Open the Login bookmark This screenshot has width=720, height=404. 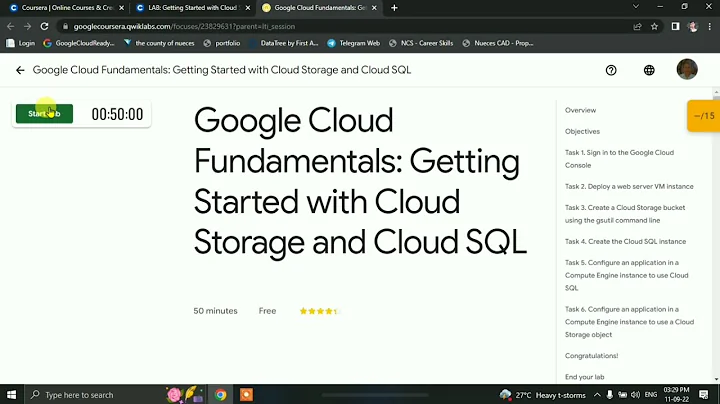click(x=21, y=43)
